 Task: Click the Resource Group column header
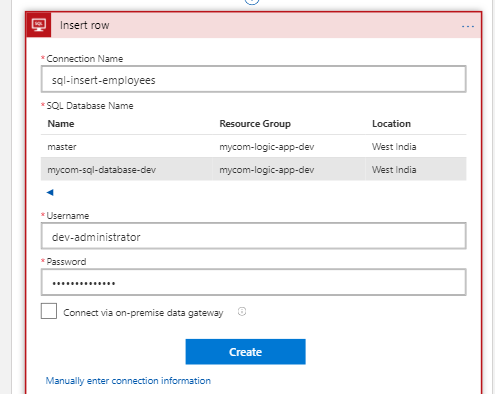click(x=255, y=124)
